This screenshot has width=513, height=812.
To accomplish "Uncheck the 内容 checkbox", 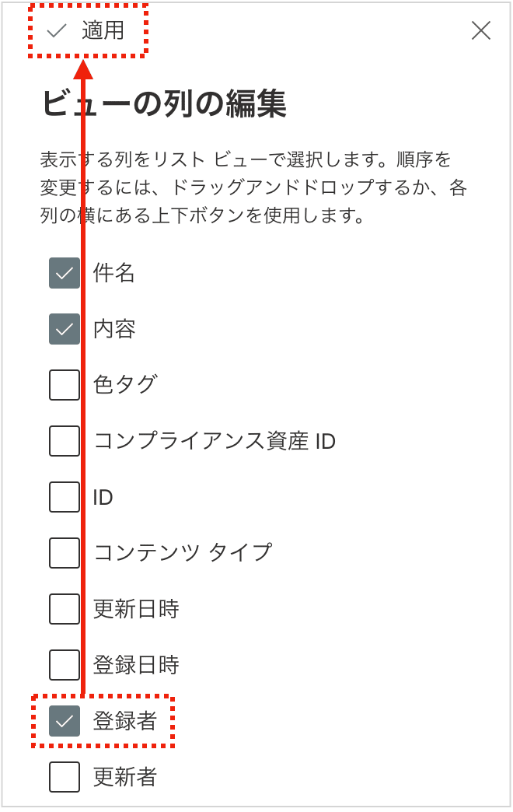I will (x=65, y=329).
